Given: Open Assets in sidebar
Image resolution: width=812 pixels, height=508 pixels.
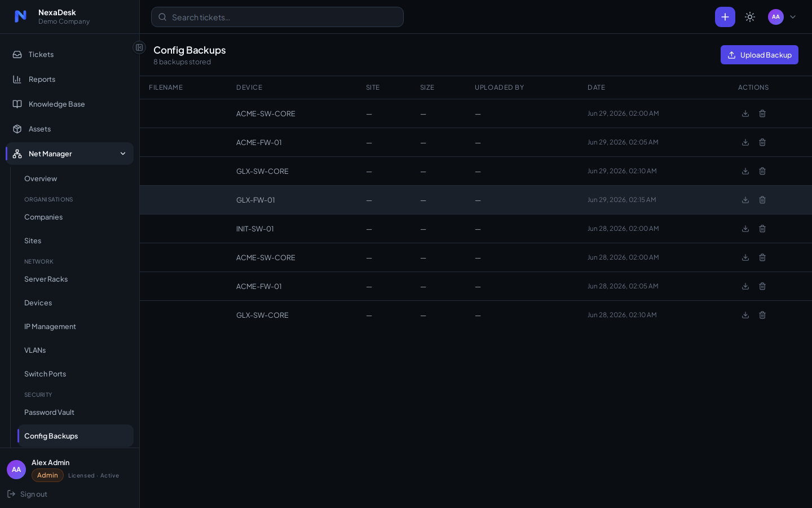Looking at the screenshot, I should point(70,129).
